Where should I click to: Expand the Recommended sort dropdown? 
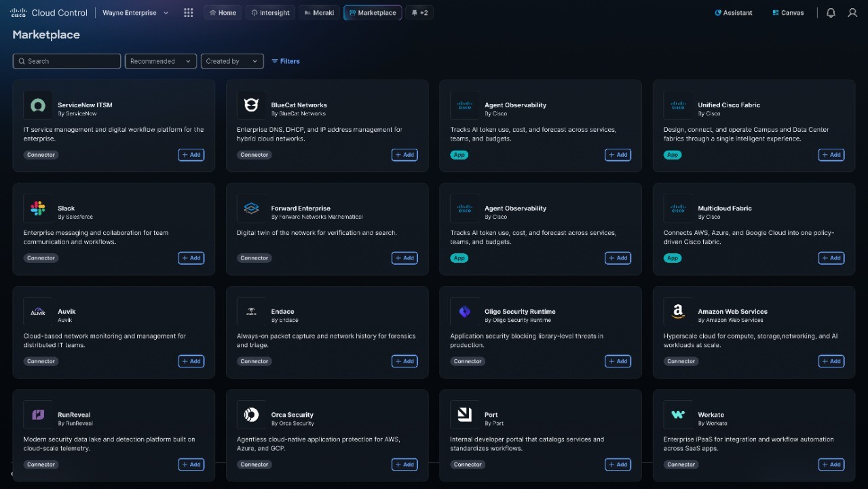(161, 61)
